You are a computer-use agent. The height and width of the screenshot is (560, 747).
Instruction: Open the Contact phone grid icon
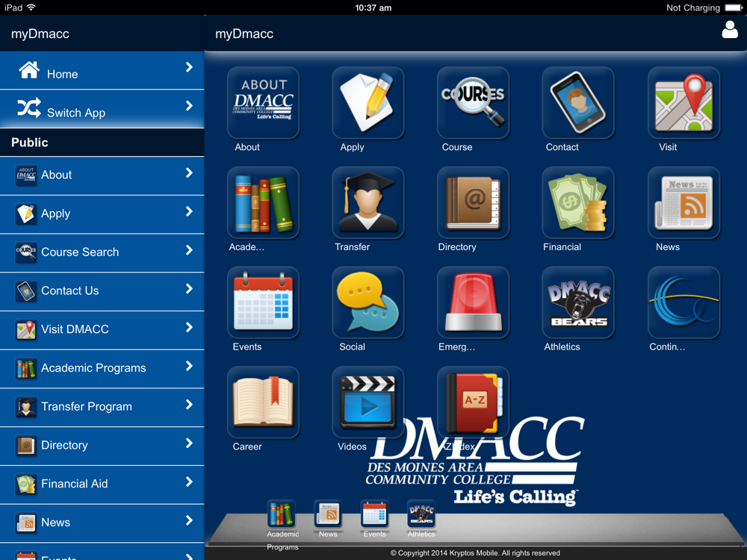click(x=578, y=102)
